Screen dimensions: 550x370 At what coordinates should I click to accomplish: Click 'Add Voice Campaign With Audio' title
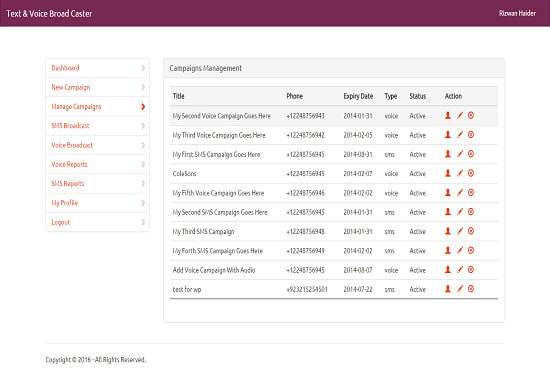[214, 270]
